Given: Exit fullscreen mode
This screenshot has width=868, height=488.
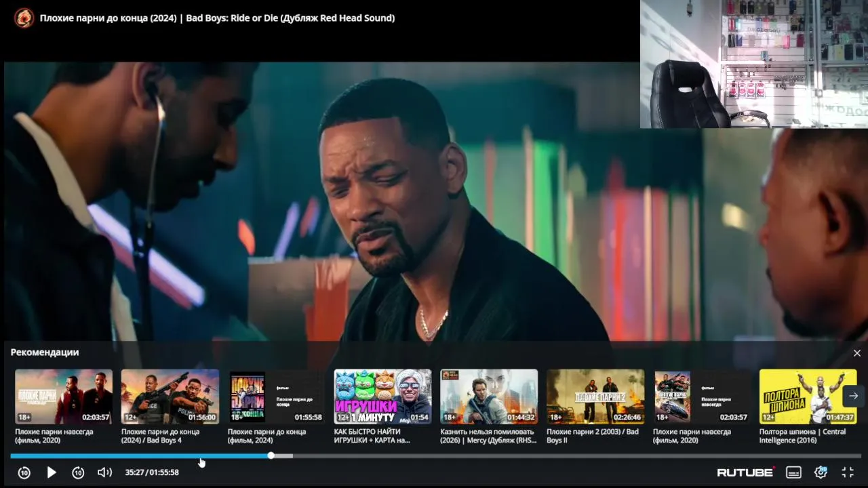Looking at the screenshot, I should coord(848,472).
